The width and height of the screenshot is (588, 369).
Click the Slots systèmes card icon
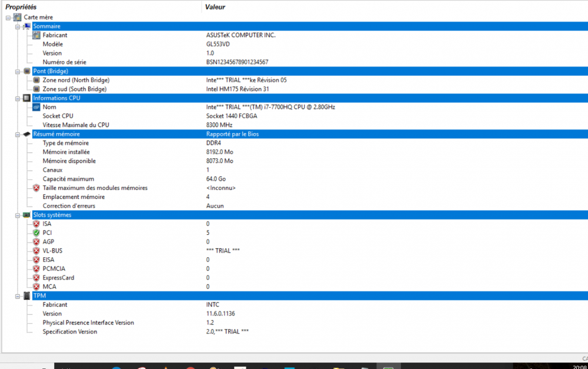(26, 215)
